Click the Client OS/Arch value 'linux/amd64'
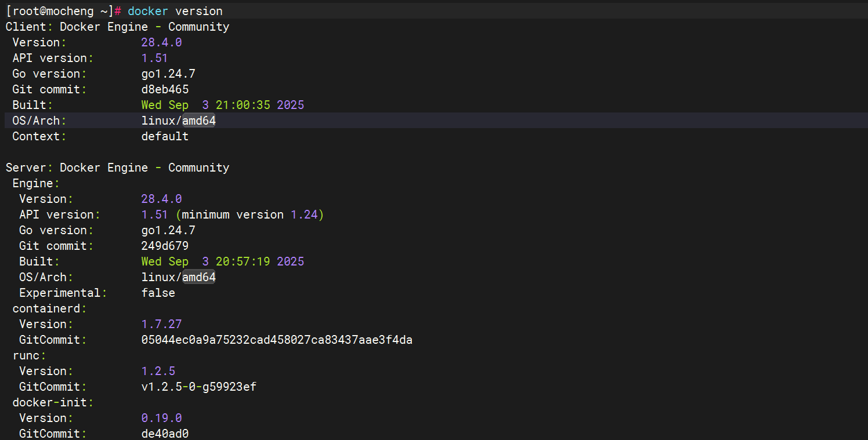This screenshot has height=440, width=868. click(x=179, y=121)
